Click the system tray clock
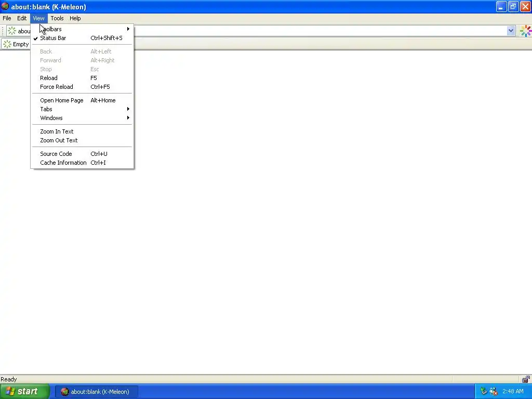 [513, 392]
